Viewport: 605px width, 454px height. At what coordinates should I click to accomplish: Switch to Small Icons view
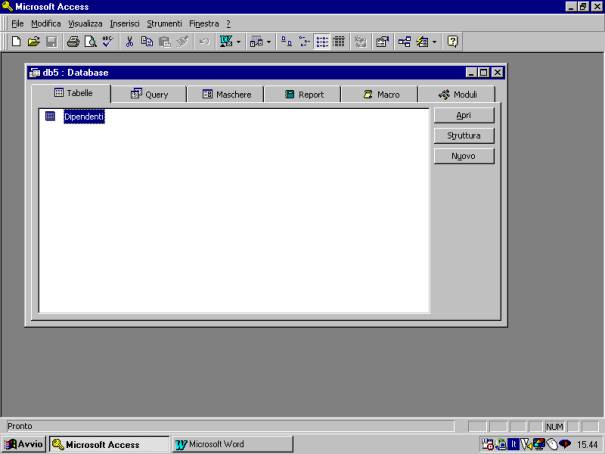point(304,41)
